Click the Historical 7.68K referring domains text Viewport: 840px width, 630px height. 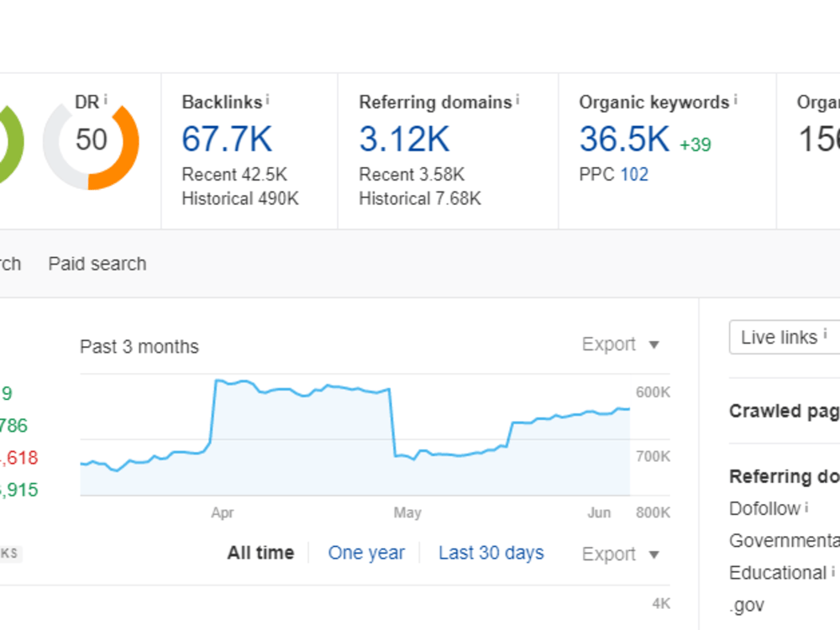click(420, 199)
